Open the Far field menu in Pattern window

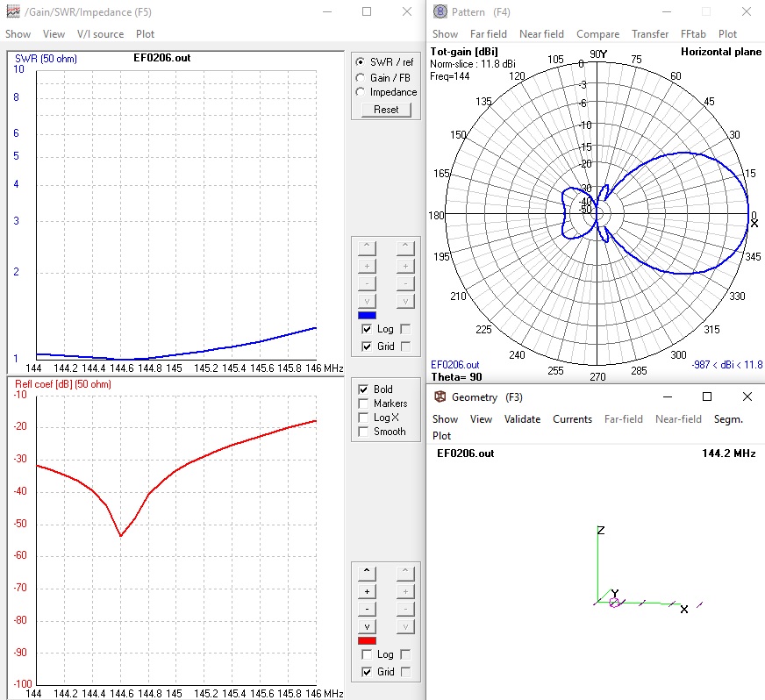tap(489, 34)
